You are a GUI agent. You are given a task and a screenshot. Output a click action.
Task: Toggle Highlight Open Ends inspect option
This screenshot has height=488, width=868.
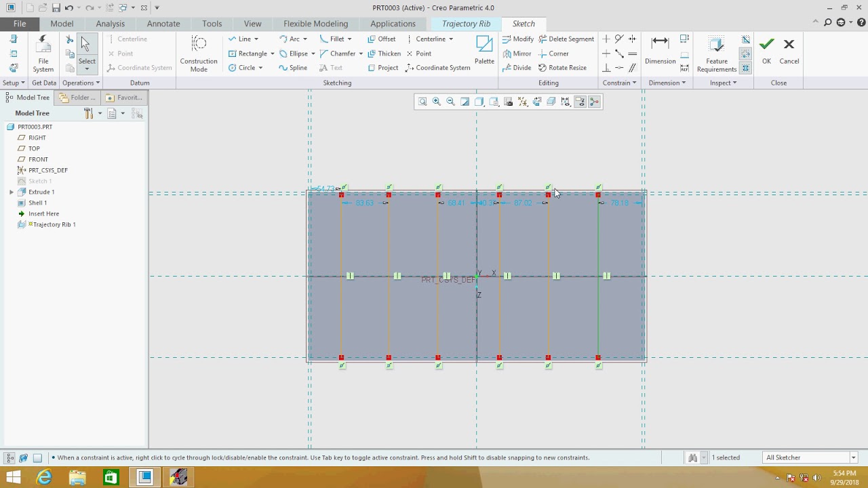click(x=746, y=54)
